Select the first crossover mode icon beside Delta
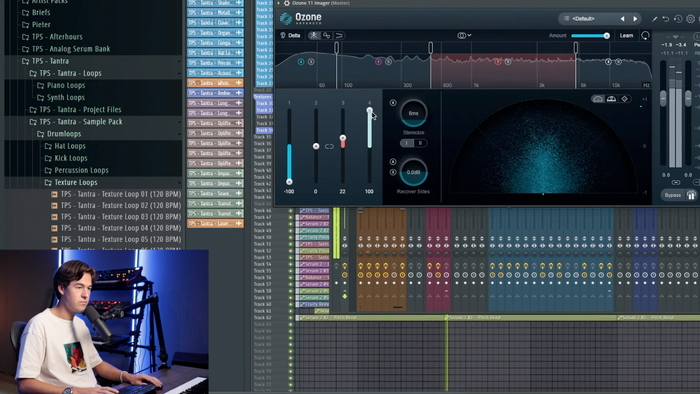Image resolution: width=700 pixels, height=394 pixels. [314, 35]
